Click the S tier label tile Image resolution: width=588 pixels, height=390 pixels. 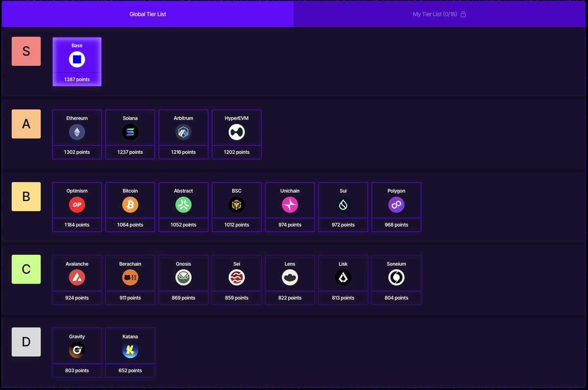tap(26, 51)
